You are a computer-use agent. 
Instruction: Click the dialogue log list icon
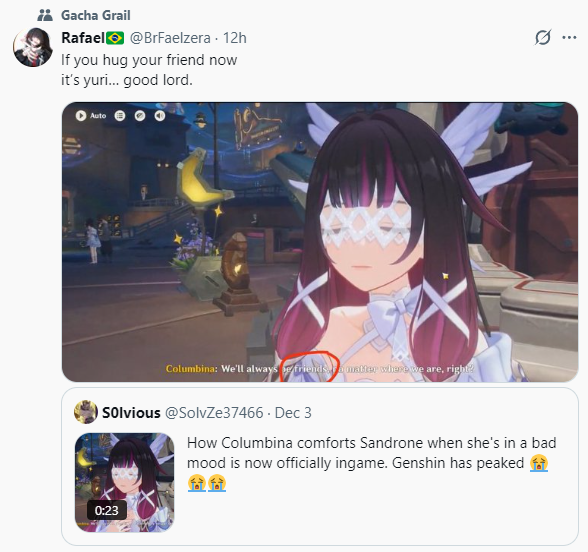tap(120, 116)
